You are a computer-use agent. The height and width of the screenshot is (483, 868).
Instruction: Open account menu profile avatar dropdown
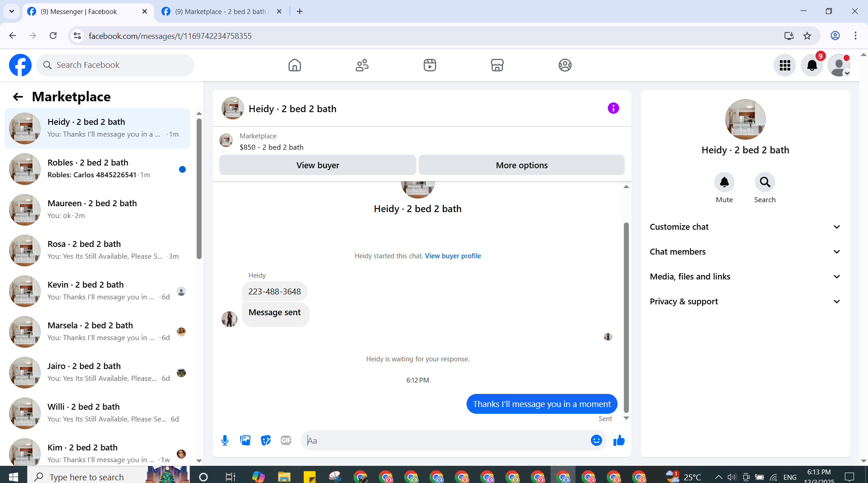[x=839, y=65]
